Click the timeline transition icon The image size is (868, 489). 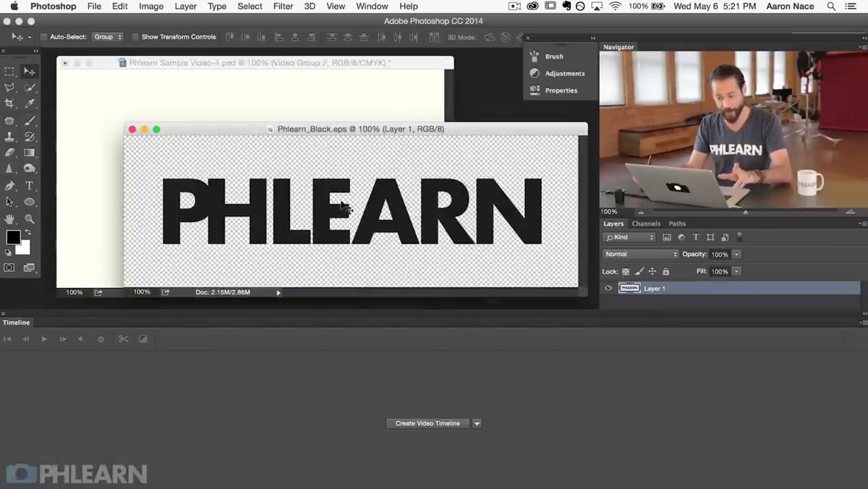[143, 339]
